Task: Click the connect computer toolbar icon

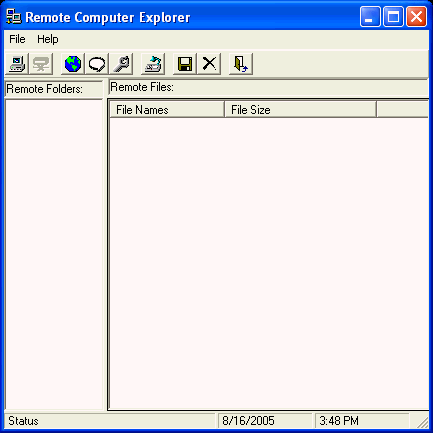Action: (17, 64)
